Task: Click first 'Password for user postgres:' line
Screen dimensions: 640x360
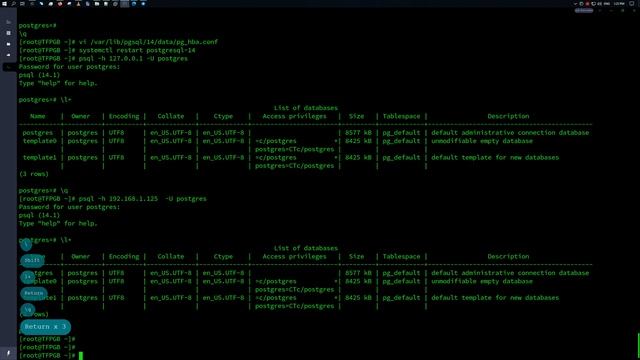Action: 69,67
